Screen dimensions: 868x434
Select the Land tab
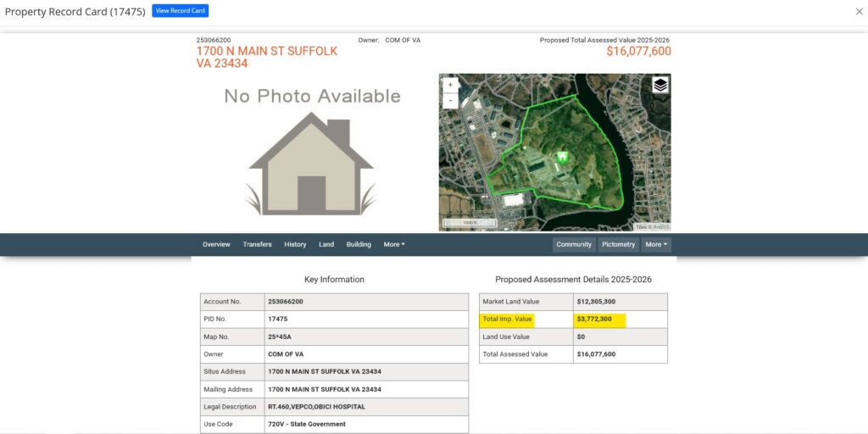(x=326, y=244)
